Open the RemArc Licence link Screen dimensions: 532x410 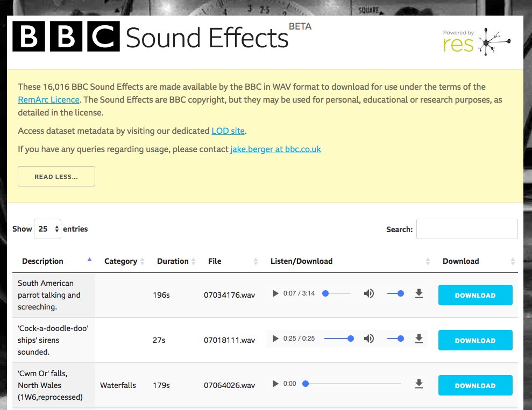[x=49, y=99]
